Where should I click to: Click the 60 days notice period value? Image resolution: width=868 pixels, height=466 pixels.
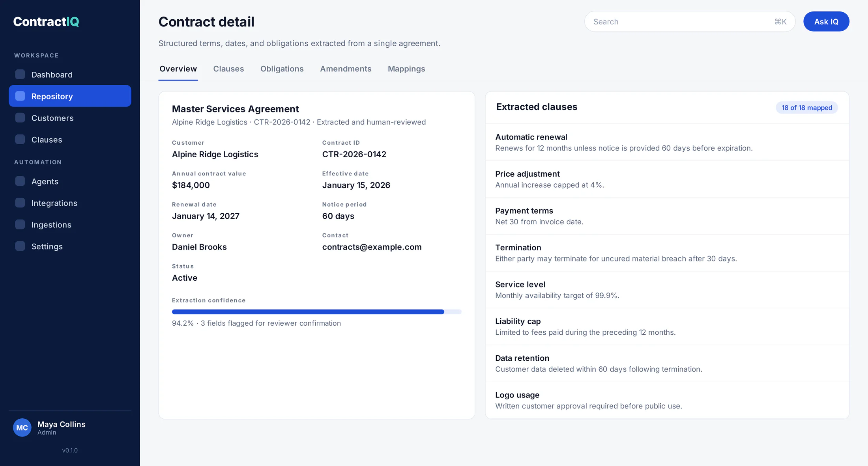338,216
